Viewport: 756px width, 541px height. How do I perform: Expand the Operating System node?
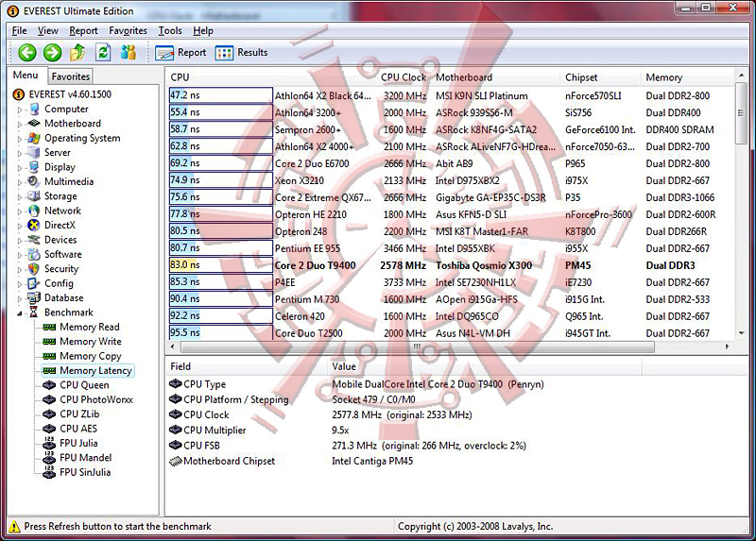coord(20,139)
